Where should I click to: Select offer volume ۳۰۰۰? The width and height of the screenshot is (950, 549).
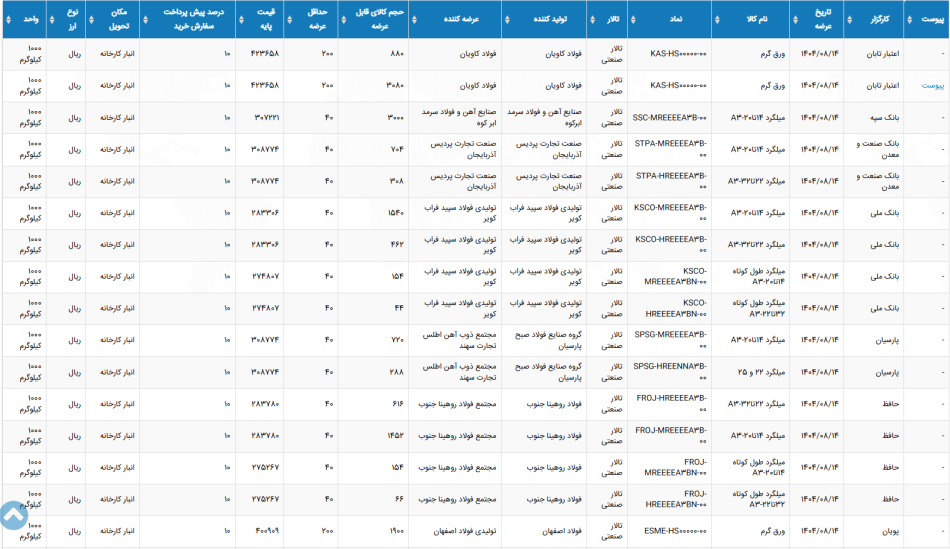tap(395, 118)
